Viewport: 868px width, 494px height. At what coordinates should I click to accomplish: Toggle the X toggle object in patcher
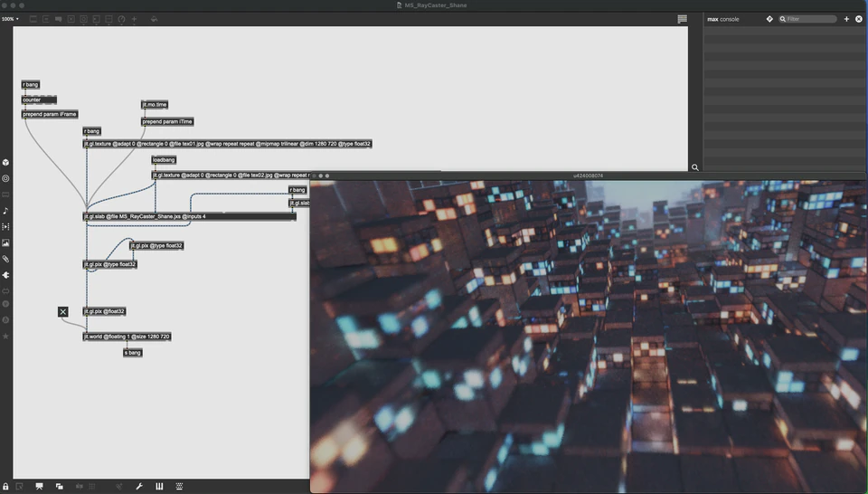(x=63, y=312)
